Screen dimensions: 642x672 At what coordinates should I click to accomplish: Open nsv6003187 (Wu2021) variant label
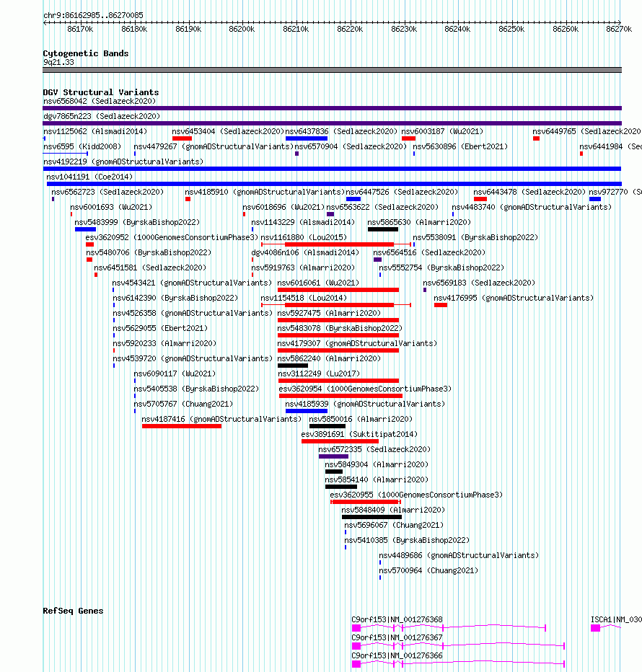442,131
